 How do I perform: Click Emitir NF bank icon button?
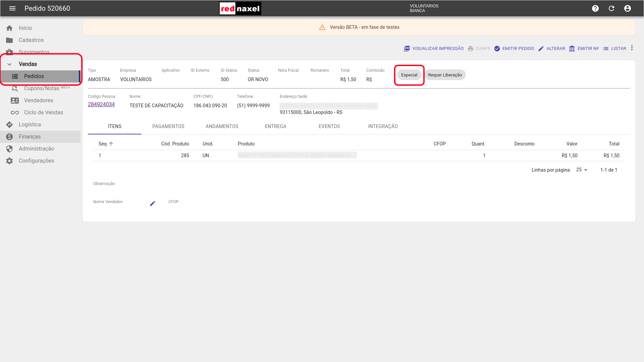click(x=584, y=49)
